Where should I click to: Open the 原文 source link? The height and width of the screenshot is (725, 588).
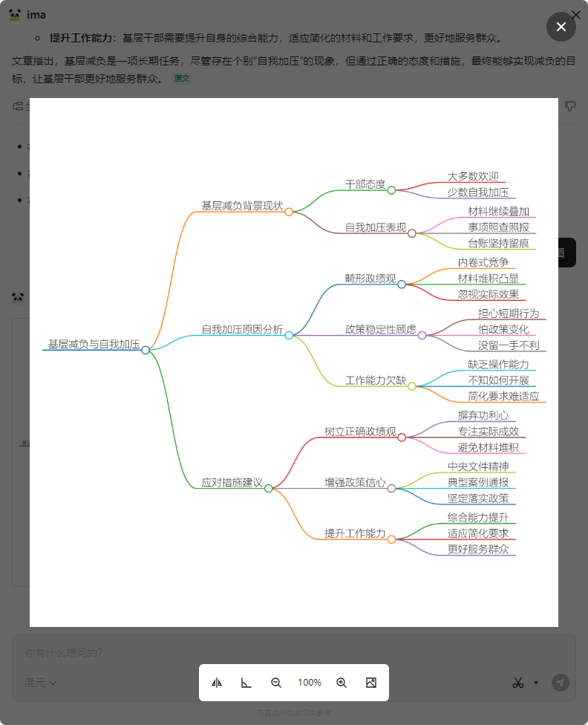click(182, 78)
